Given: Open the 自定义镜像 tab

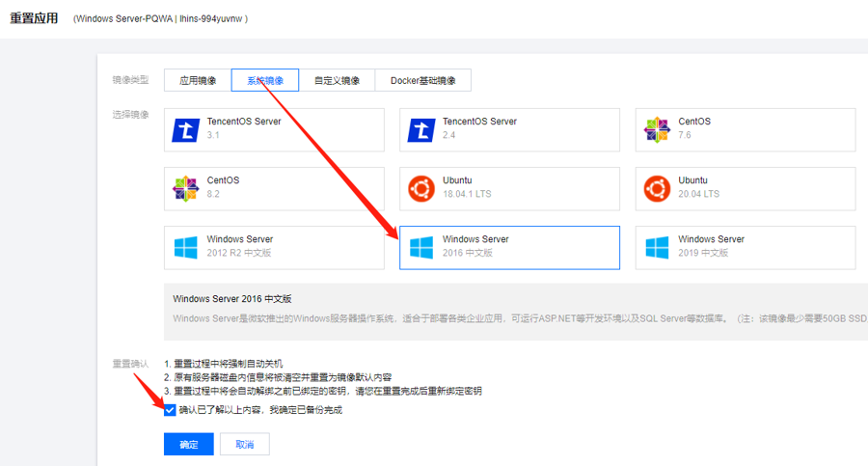Looking at the screenshot, I should tap(337, 81).
